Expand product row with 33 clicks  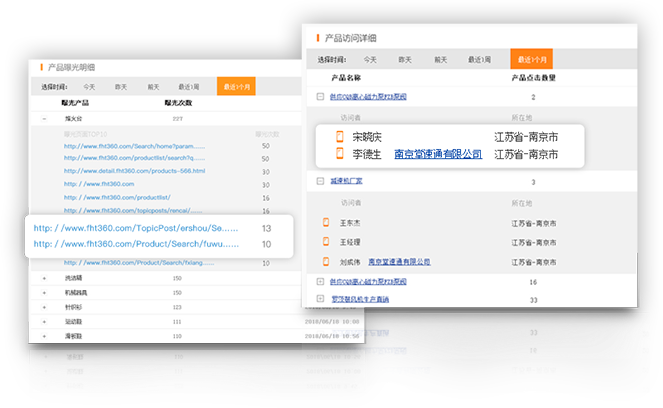pos(320,299)
